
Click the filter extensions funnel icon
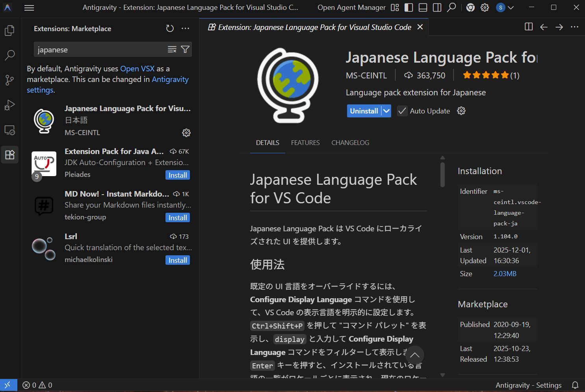point(185,49)
